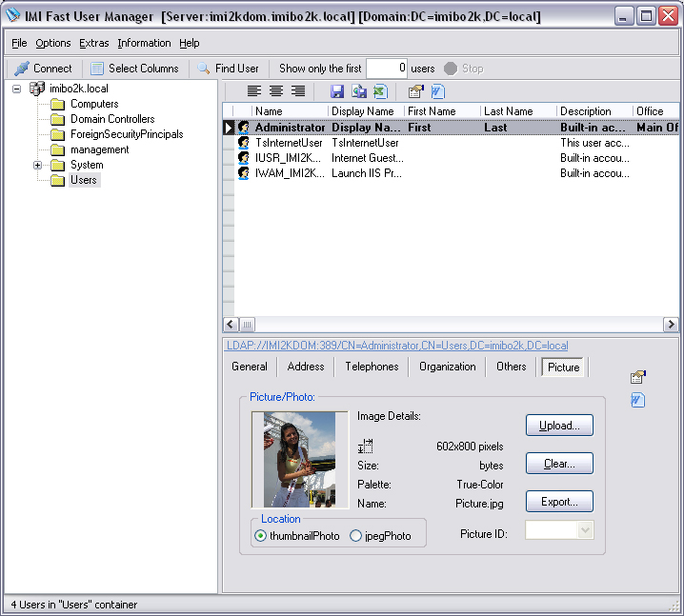Image resolution: width=684 pixels, height=616 pixels.
Task: Collapse the imibo2k.local tree node
Action: click(16, 89)
